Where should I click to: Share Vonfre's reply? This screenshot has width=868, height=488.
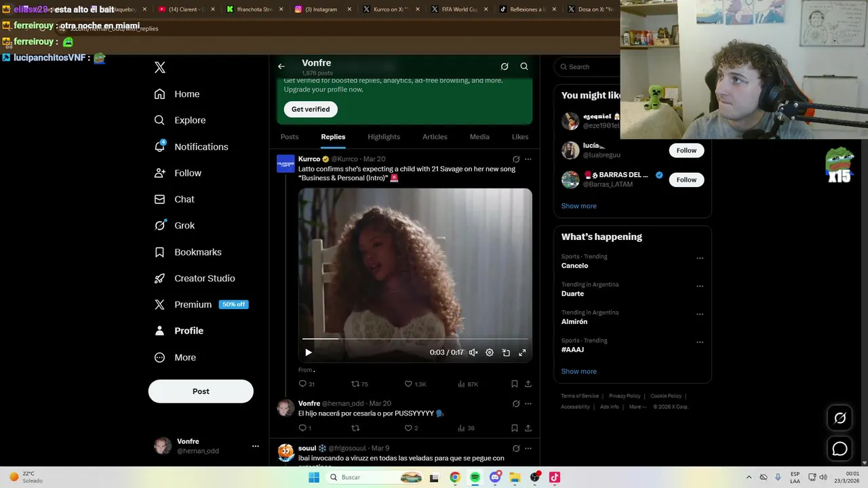(x=528, y=428)
